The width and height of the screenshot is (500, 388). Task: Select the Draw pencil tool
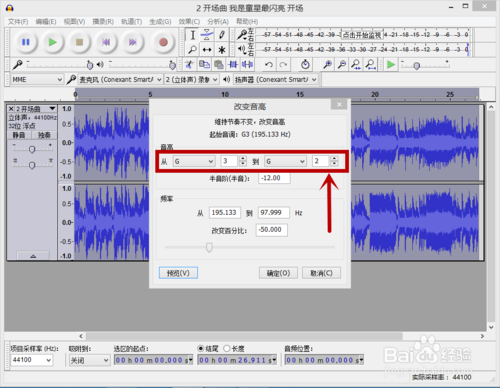(221, 35)
